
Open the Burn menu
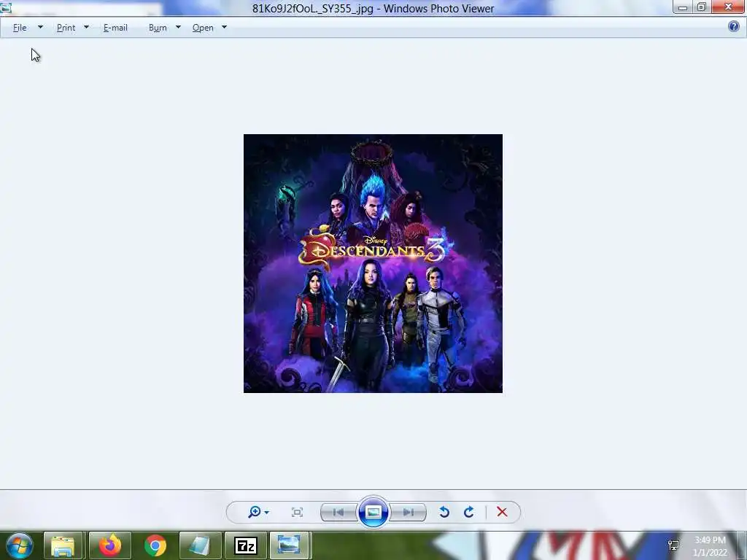[158, 28]
